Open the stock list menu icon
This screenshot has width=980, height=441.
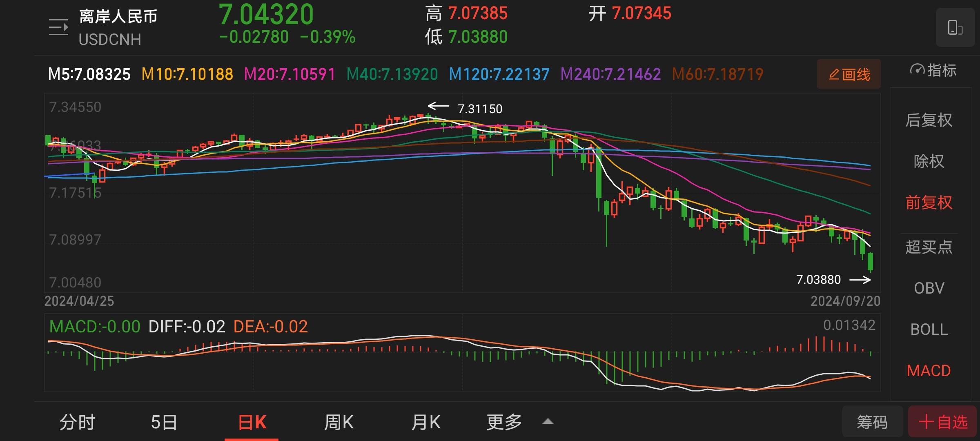58,27
